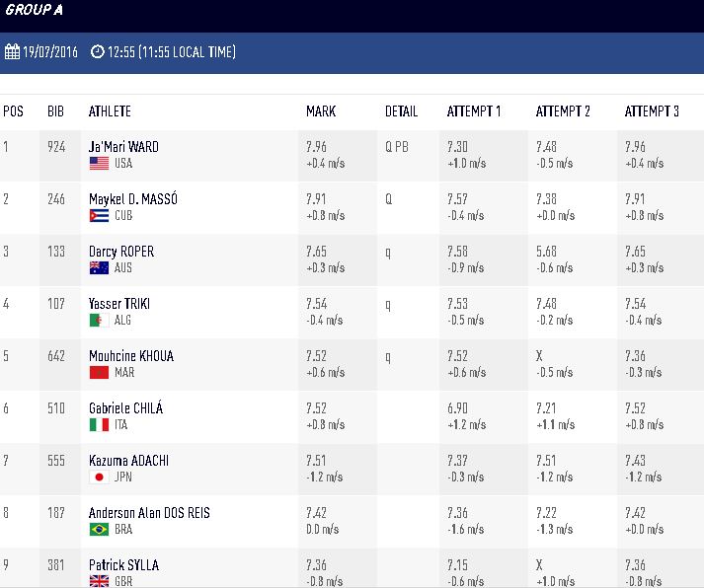The width and height of the screenshot is (704, 588).
Task: Click the Cuba flag under Maykel D. MASSÓ
Action: pos(99,216)
